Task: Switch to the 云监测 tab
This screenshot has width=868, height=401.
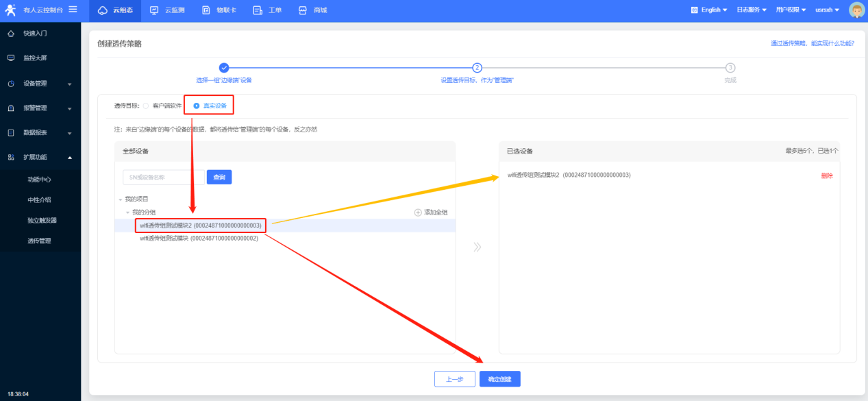Action: (x=167, y=10)
